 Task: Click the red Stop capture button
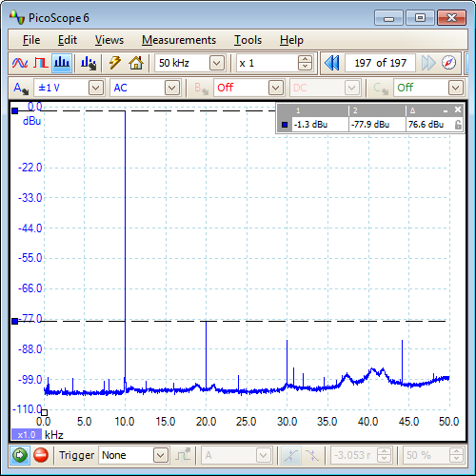[41, 455]
